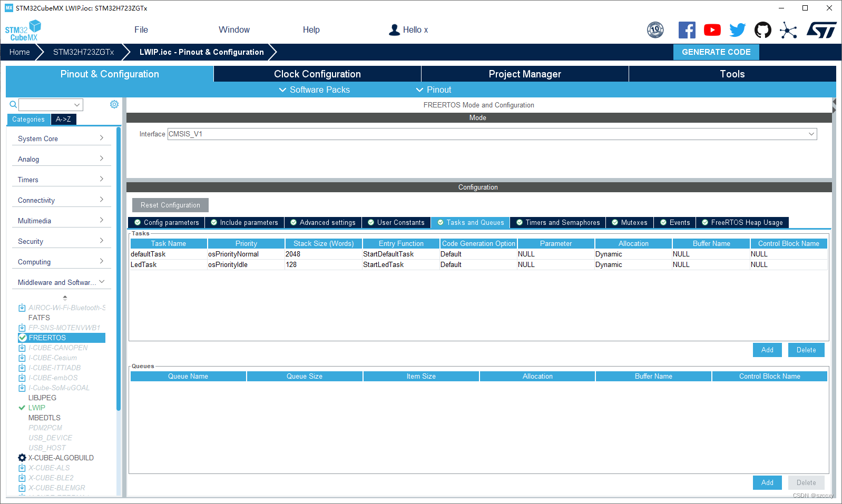Click the GENERATE CODE button
The image size is (842, 504).
coord(716,52)
